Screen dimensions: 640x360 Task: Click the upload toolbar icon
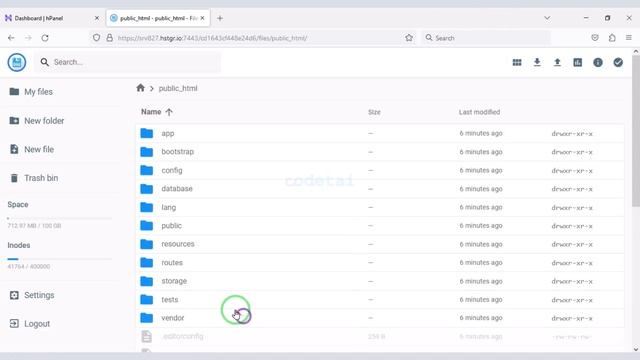point(557,62)
